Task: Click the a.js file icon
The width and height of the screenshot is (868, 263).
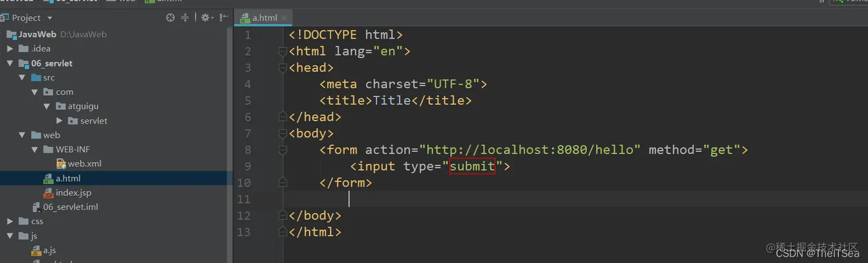Action: [36, 250]
